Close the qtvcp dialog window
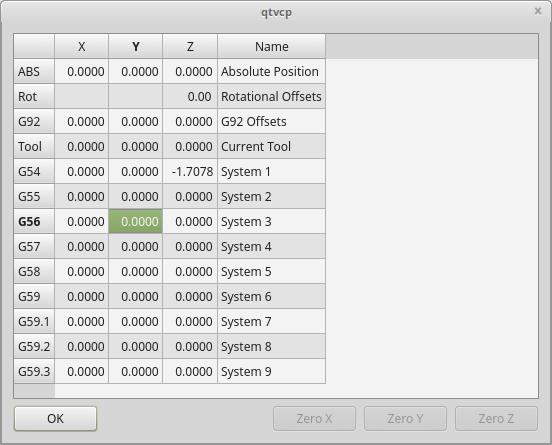 pos(538,11)
